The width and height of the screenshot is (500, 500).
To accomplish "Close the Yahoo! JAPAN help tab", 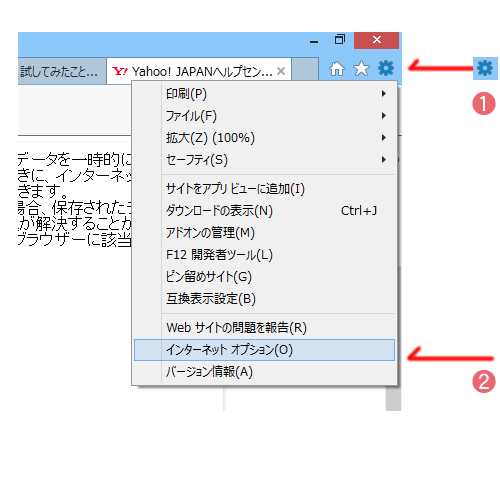I will tap(281, 71).
